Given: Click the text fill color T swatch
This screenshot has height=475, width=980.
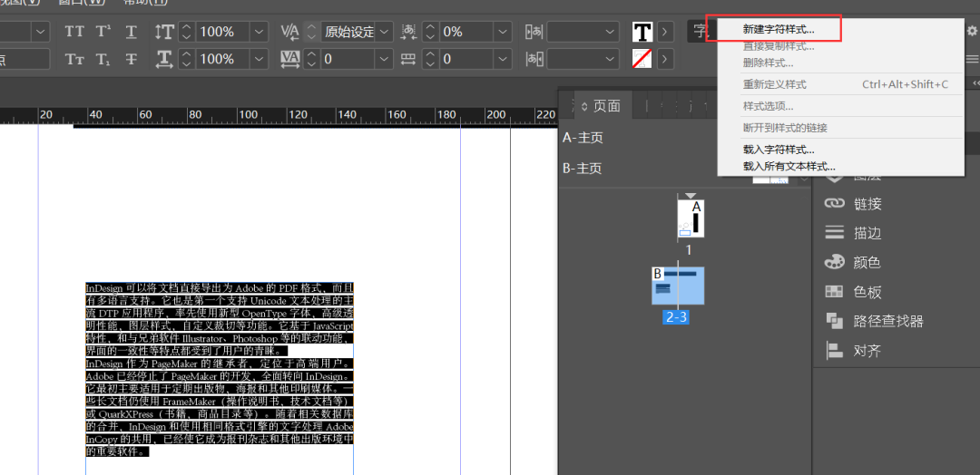Looking at the screenshot, I should pyautogui.click(x=642, y=31).
